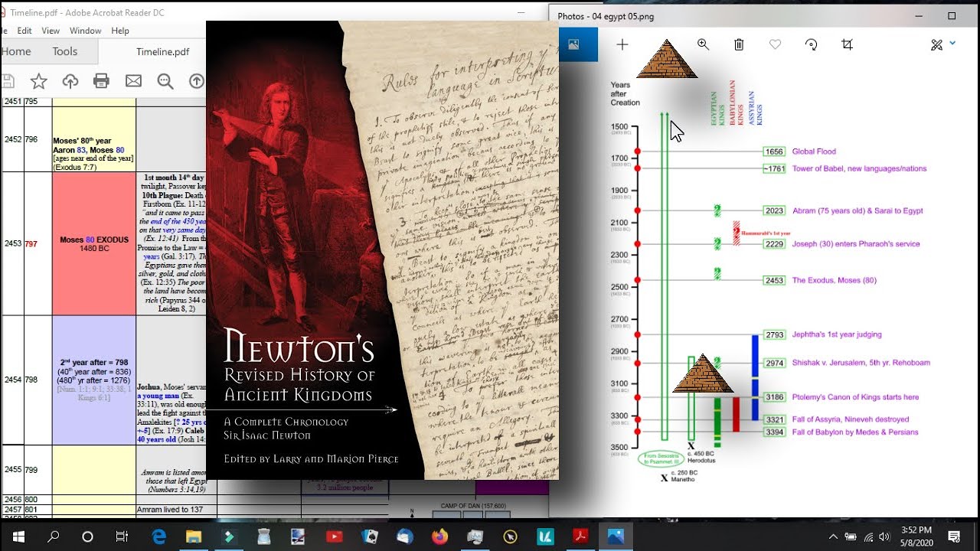Open battery status in system tray
Viewport: 980px width, 551px height.
(x=851, y=536)
